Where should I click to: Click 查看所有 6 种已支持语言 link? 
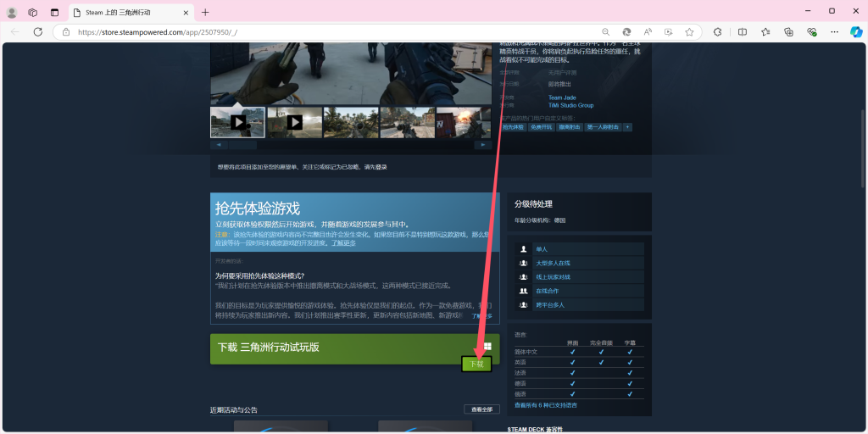point(546,405)
